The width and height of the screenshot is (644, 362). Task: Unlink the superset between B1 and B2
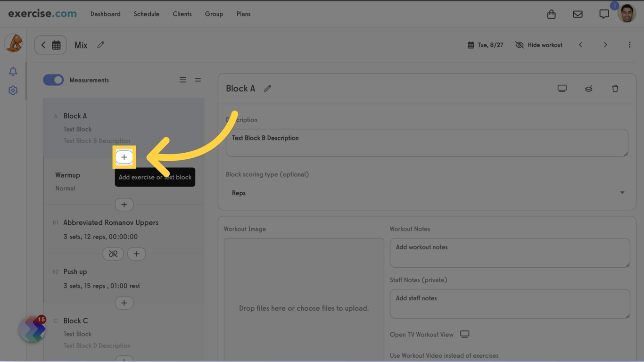point(113,254)
